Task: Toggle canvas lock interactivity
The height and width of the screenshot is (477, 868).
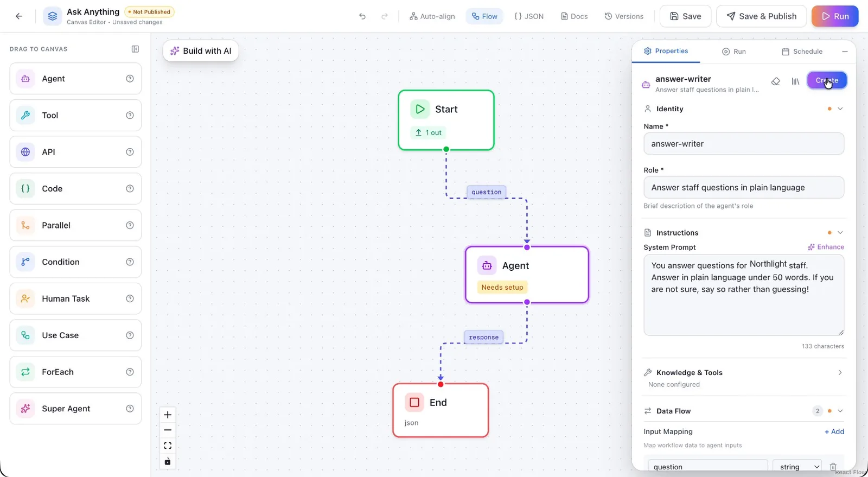Action: point(168,461)
